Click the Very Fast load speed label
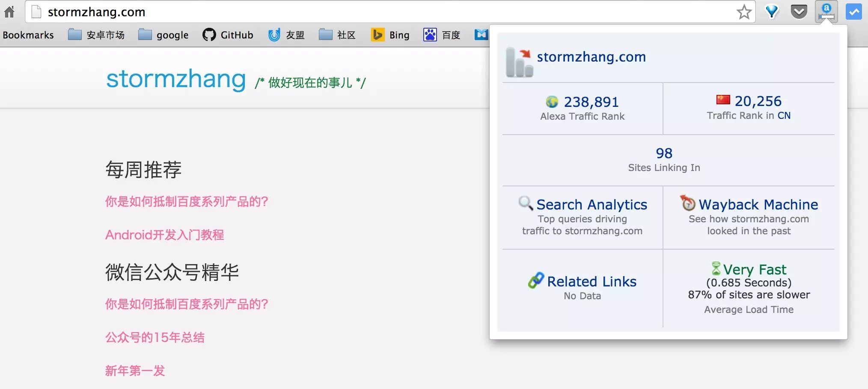This screenshot has height=389, width=868. pos(755,270)
